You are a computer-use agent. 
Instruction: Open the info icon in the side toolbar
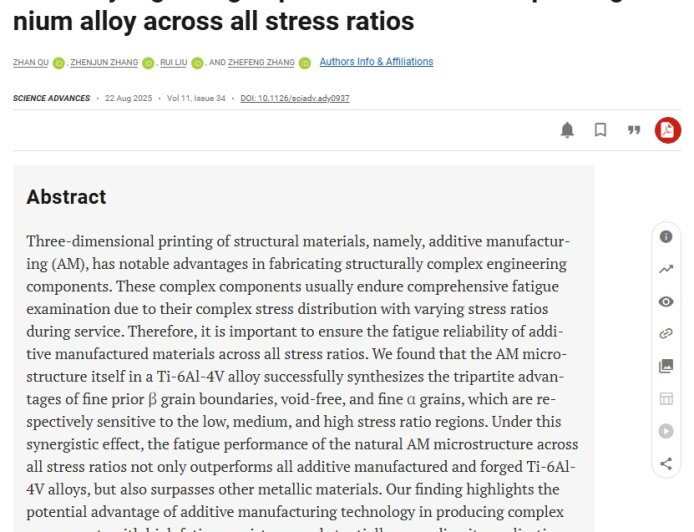[x=666, y=237]
